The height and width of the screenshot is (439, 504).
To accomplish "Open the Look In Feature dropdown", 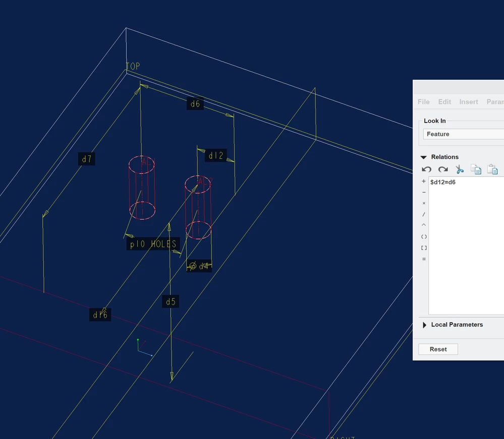I will click(x=464, y=134).
